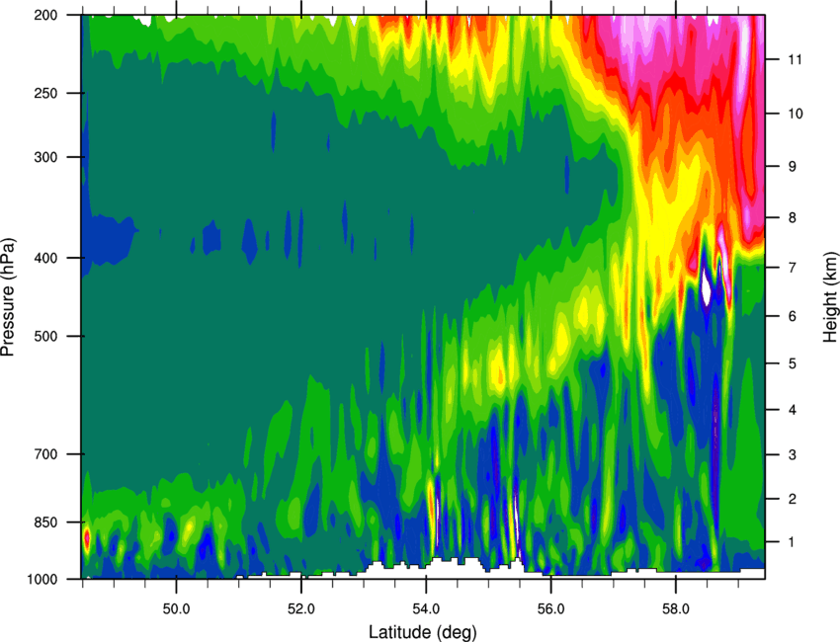Click the 300 pressure tick label
The width and height of the screenshot is (840, 642).
46,157
